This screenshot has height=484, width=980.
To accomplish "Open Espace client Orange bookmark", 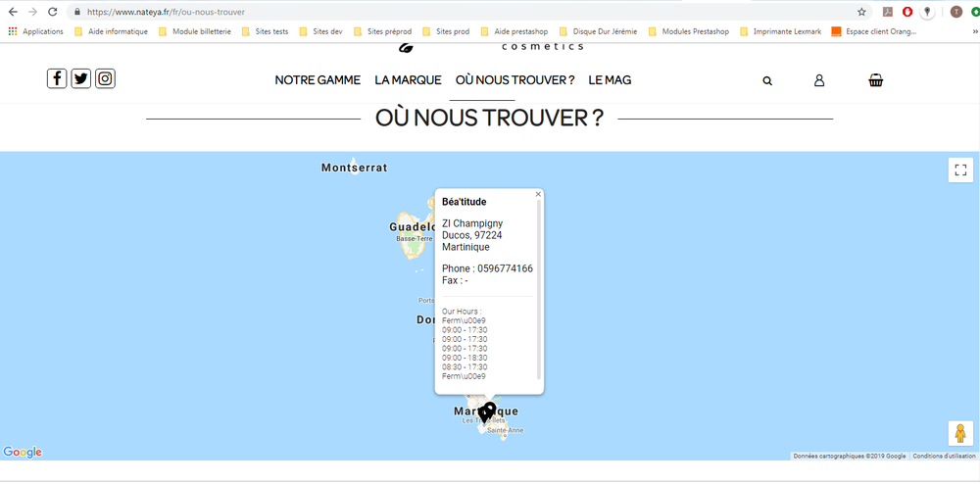I will coord(874,31).
